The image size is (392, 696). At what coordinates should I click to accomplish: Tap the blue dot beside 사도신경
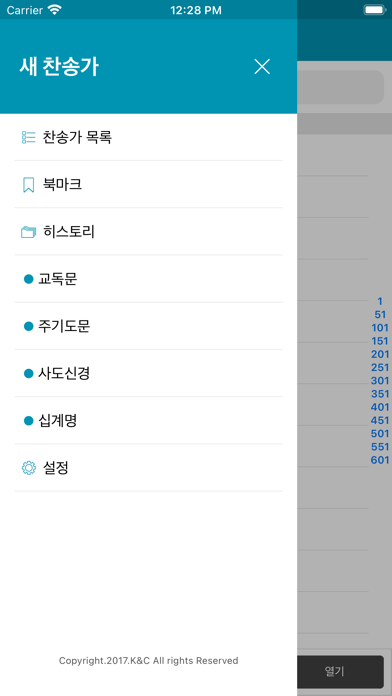pyautogui.click(x=28, y=374)
